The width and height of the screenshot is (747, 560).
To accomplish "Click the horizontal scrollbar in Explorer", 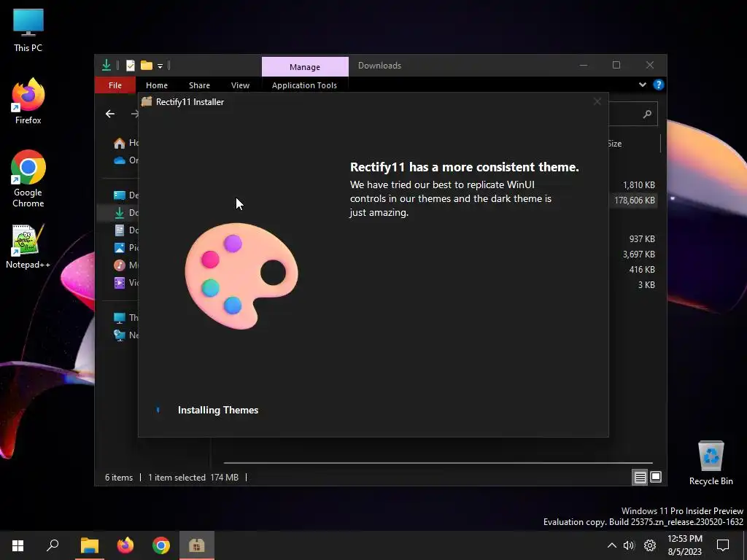I will tap(438, 462).
